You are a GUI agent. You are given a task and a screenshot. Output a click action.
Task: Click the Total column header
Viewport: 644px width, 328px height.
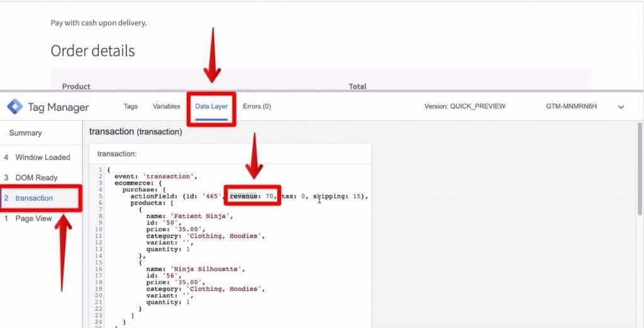(357, 86)
